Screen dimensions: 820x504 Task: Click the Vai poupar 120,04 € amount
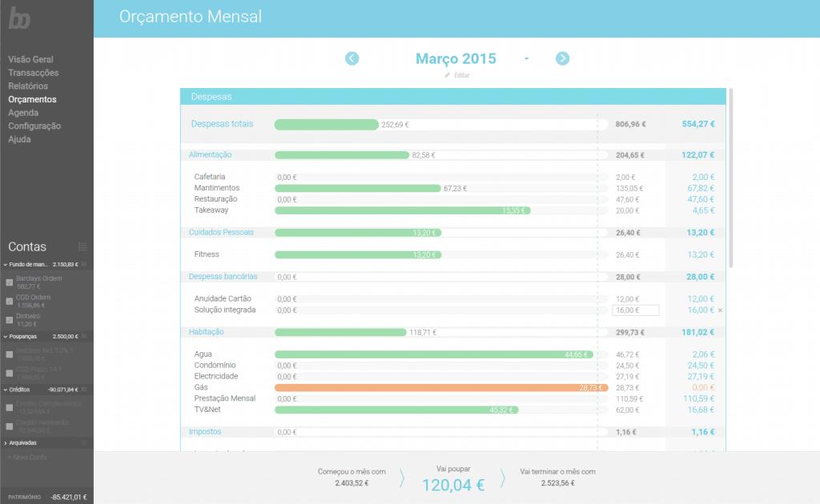(453, 485)
